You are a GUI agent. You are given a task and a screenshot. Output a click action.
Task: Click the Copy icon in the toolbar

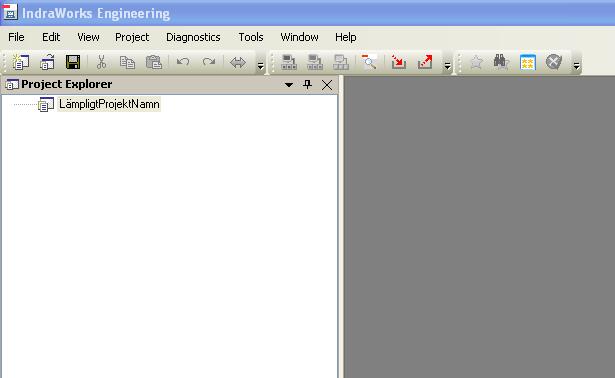pos(127,62)
